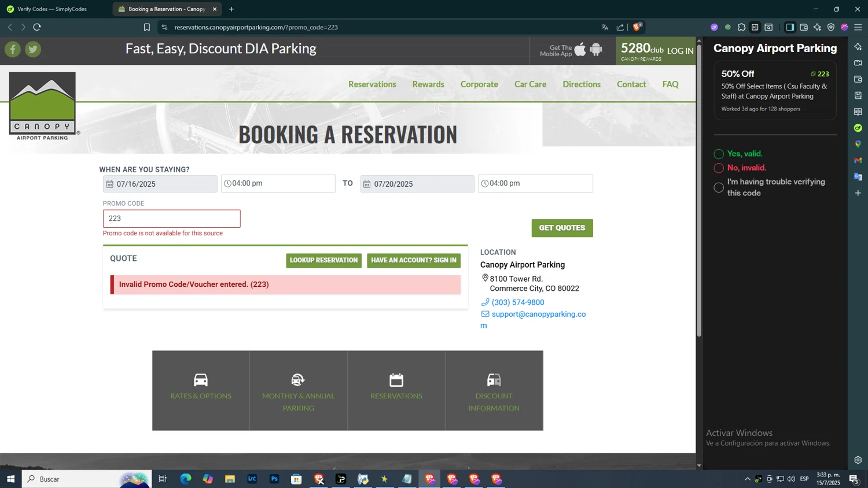Viewport: 868px width, 488px height.
Task: Select the "No, invalid." radio option
Action: [719, 168]
